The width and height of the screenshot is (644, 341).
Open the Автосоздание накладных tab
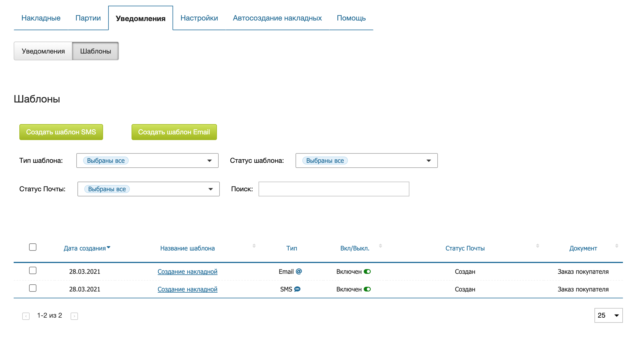(x=277, y=18)
